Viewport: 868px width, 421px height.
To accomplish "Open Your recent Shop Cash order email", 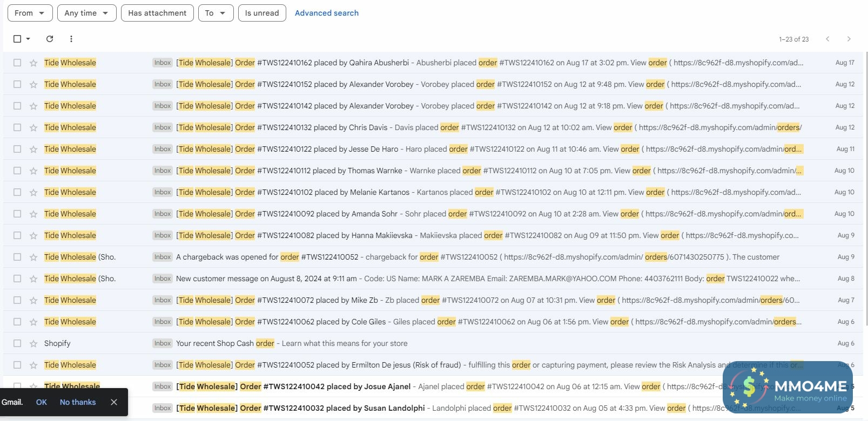I will click(433, 343).
